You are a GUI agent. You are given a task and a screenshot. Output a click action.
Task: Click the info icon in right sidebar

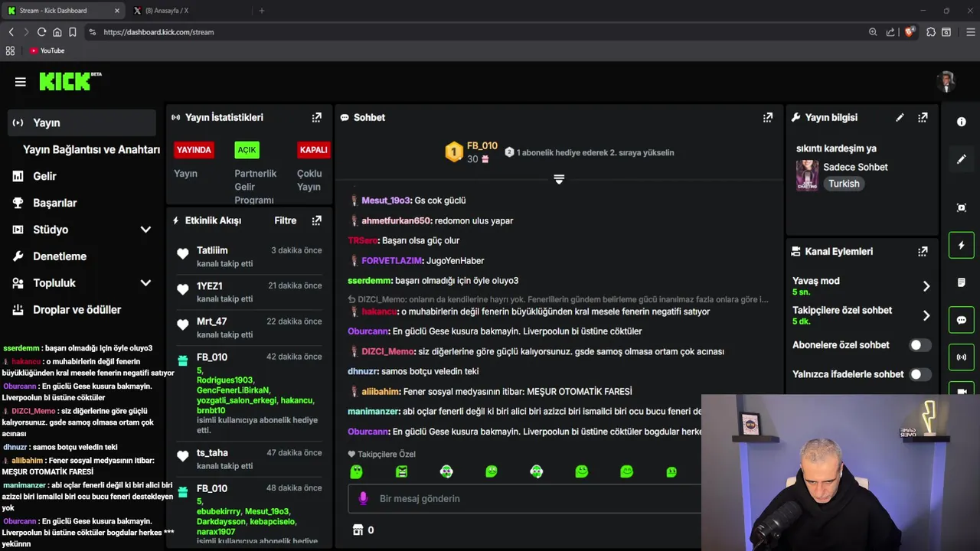(x=962, y=122)
